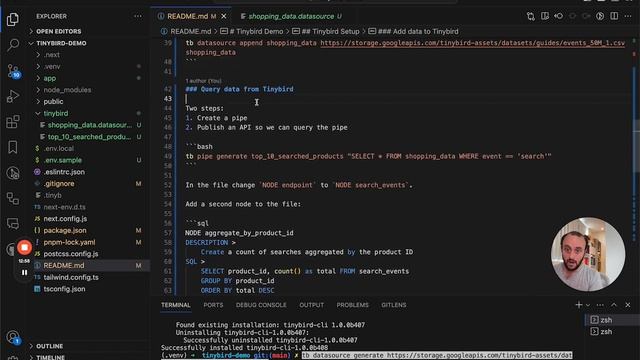Open top_10_searched_products file in explorer
Image resolution: width=640 pixels, height=360 pixels.
click(x=89, y=137)
